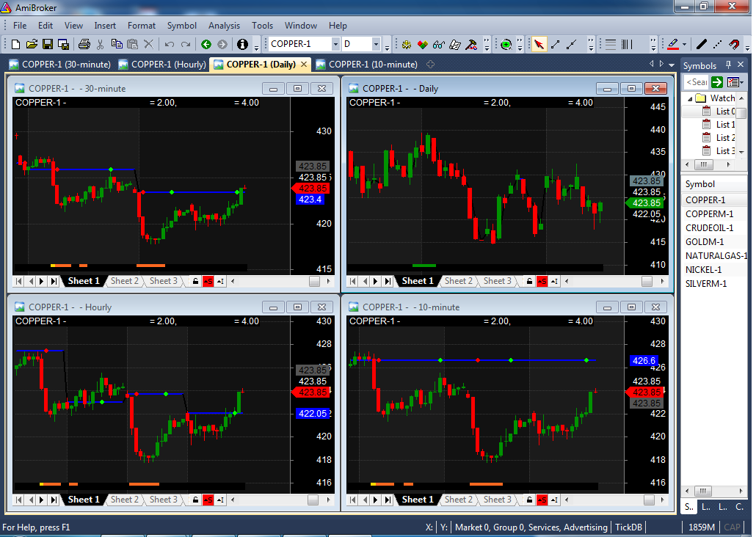
Task: Select Sheet 2 in the 30-minute chart
Action: [124, 281]
